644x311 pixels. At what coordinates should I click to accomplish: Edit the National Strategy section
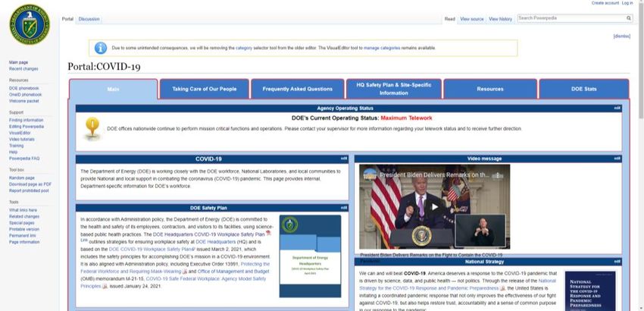[617, 261]
